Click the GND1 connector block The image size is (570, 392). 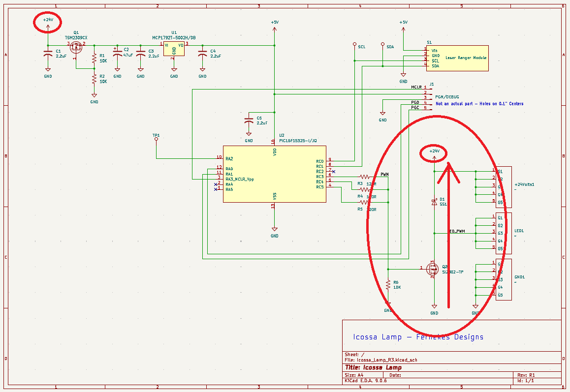click(503, 279)
